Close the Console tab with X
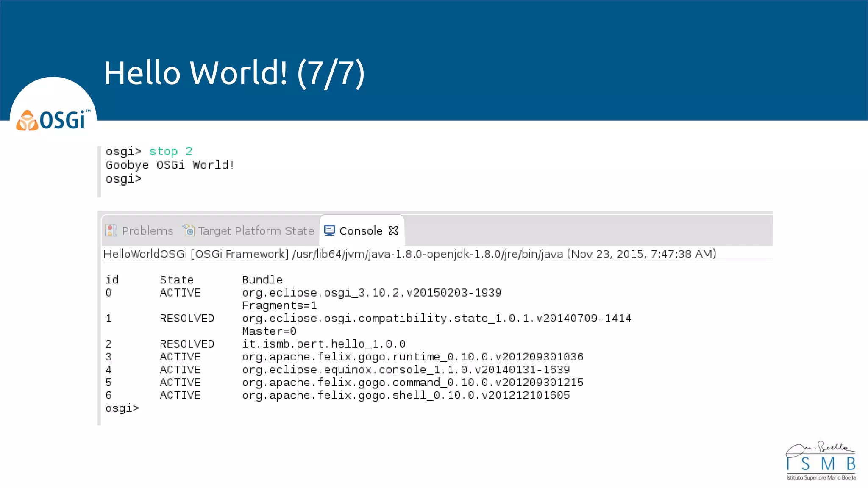 (x=393, y=230)
